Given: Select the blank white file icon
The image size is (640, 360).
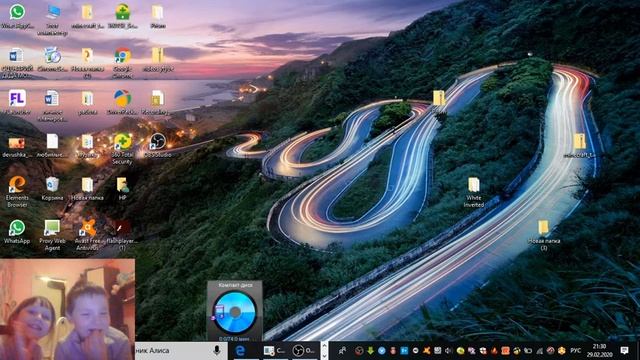Looking at the screenshot, I should point(52,145).
